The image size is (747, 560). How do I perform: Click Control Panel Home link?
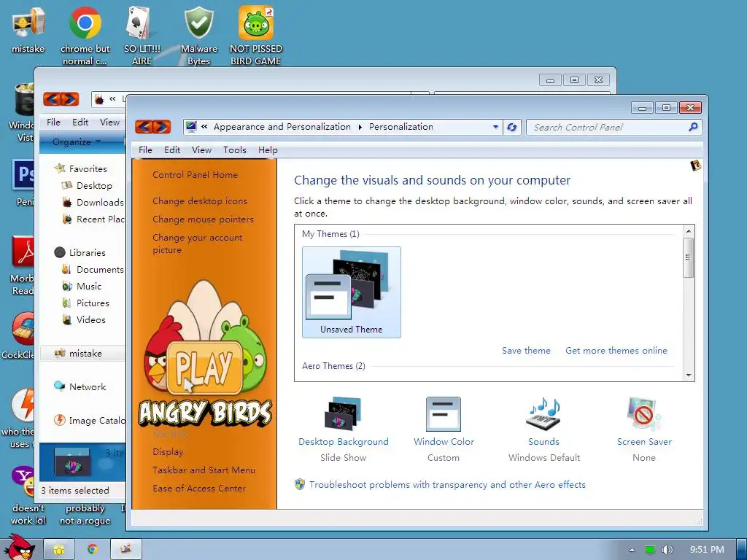[x=195, y=175]
